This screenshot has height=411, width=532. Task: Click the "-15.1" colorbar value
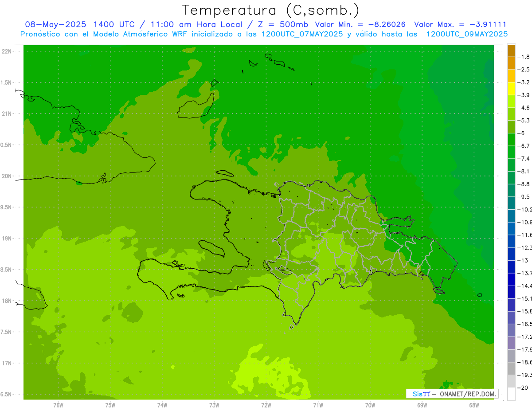coord(525,299)
